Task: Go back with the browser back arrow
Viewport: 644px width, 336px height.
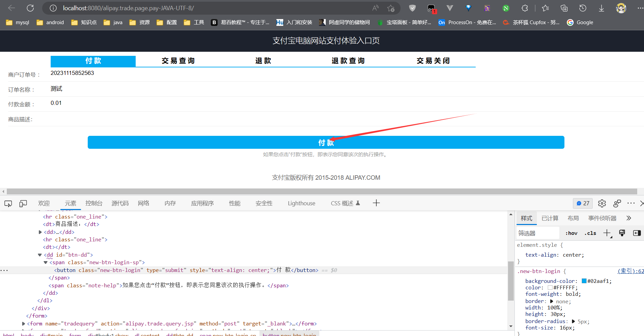Action: pos(12,8)
